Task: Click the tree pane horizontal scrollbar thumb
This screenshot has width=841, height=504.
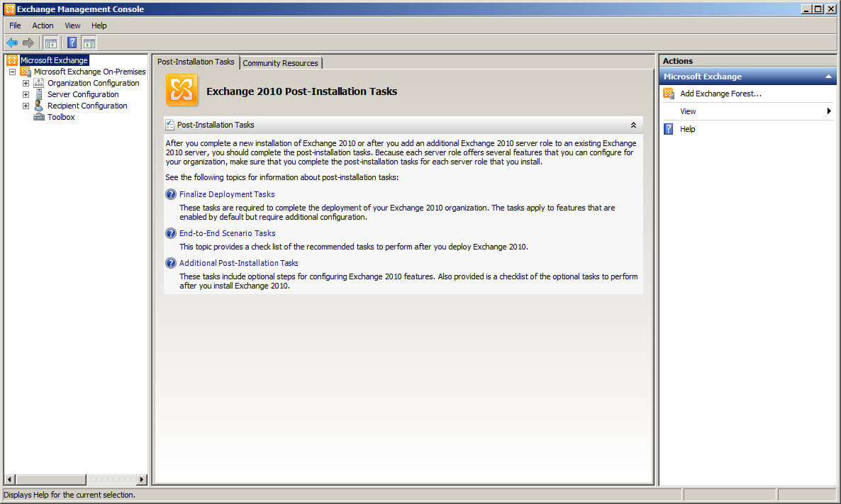Action: tap(50, 479)
